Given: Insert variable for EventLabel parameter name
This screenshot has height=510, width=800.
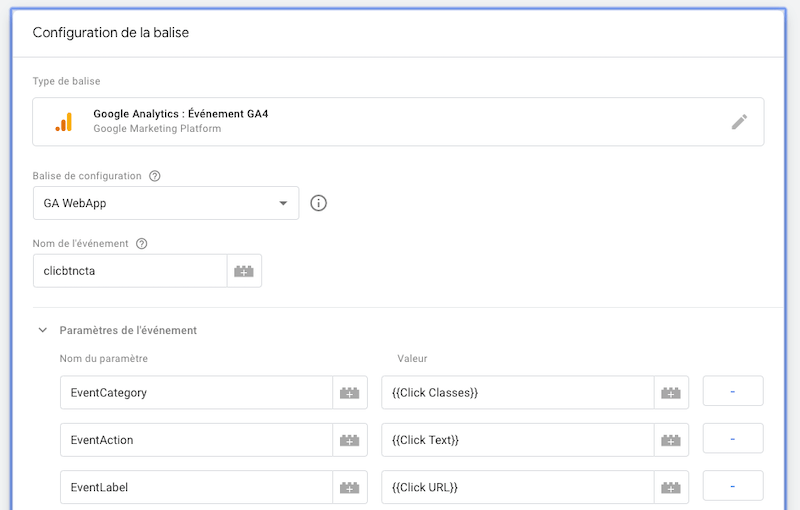Looking at the screenshot, I should 349,487.
